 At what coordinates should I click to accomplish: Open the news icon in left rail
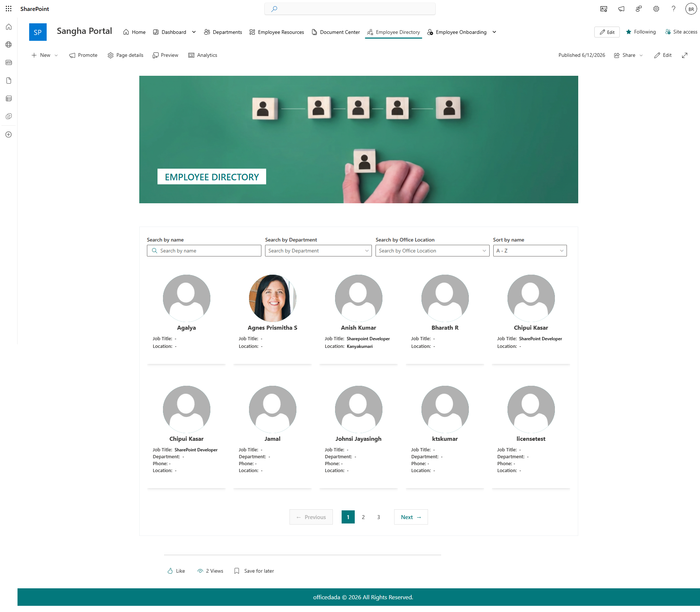point(9,62)
